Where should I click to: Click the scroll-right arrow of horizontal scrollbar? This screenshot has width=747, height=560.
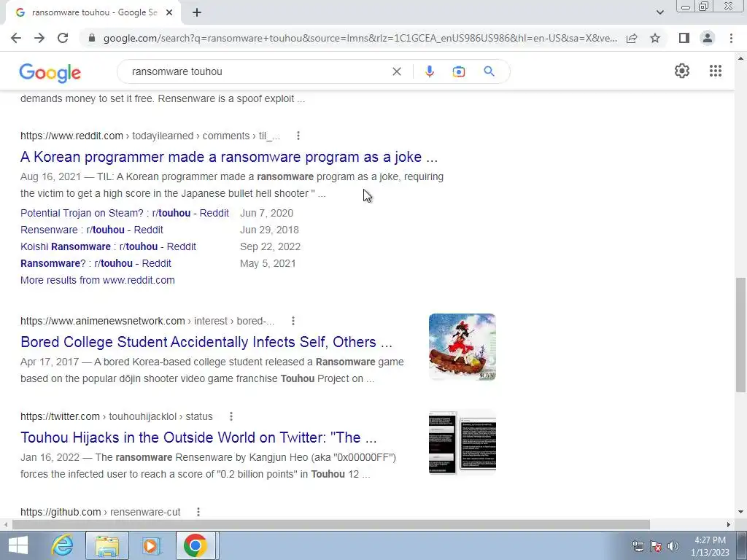(729, 524)
